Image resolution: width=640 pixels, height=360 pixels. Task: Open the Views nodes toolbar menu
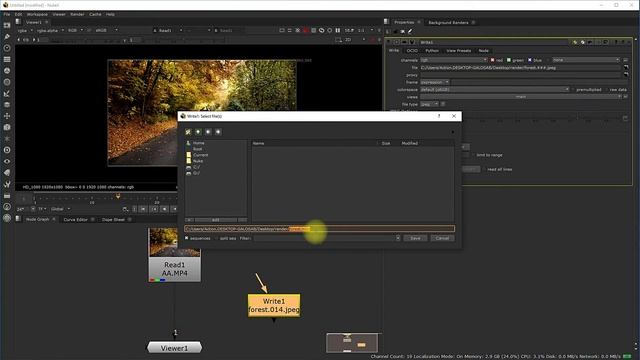click(x=7, y=161)
